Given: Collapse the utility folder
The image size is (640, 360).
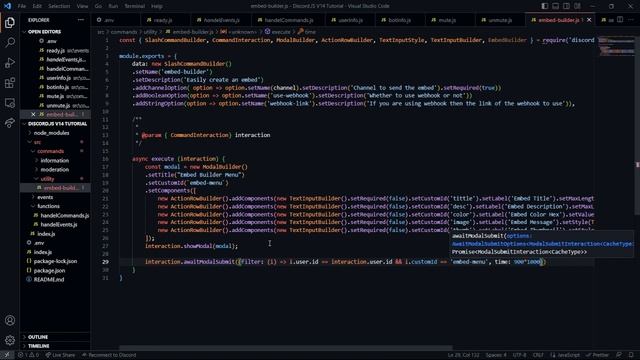Looking at the screenshot, I should (47, 179).
